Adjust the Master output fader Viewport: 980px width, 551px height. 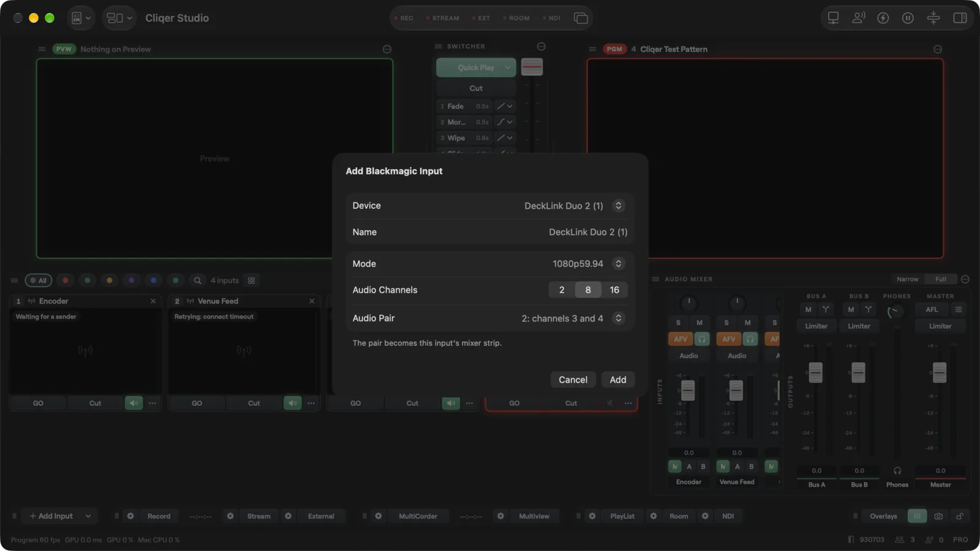coord(939,372)
